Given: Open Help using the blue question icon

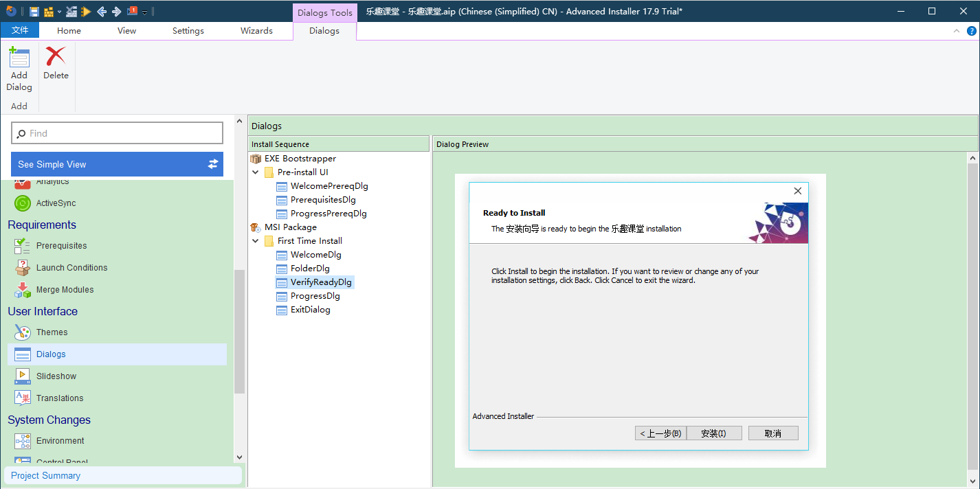Looking at the screenshot, I should (972, 31).
